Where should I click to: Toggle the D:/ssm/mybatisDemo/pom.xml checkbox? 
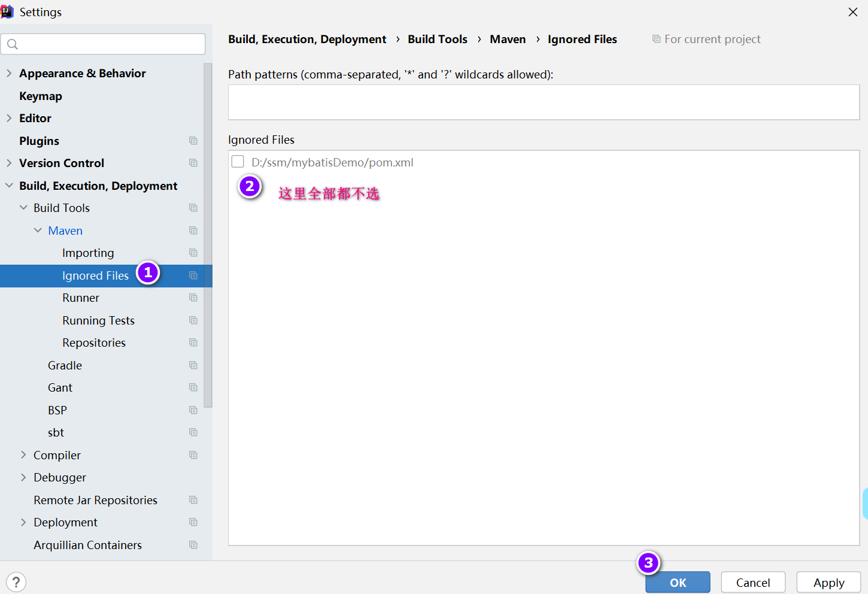point(238,162)
